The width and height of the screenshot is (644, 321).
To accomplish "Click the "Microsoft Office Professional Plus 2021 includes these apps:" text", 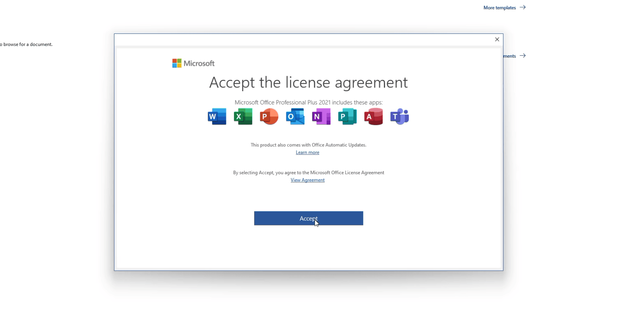I will 309,102.
